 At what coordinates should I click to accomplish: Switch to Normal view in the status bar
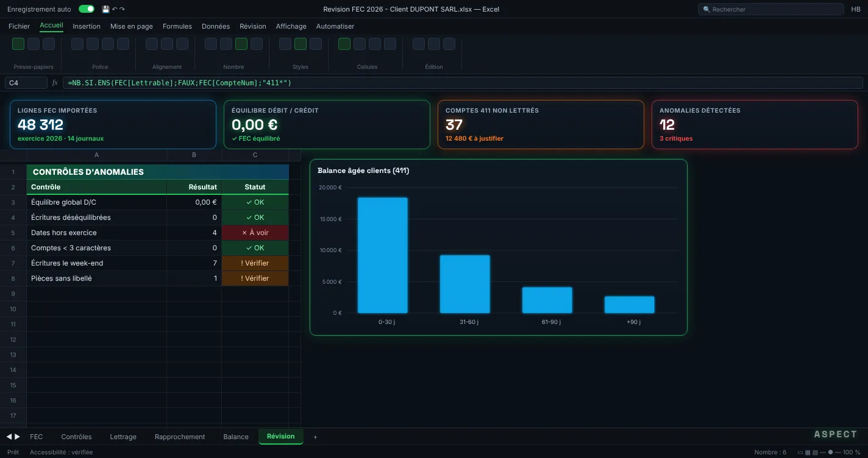pos(800,453)
